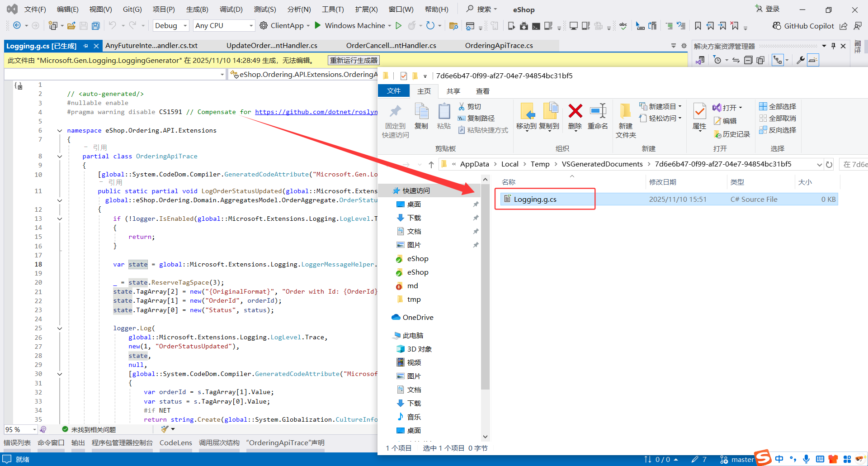This screenshot has width=868, height=466.
Task: Click the microphone icon in the IME bar
Action: pos(806,459)
